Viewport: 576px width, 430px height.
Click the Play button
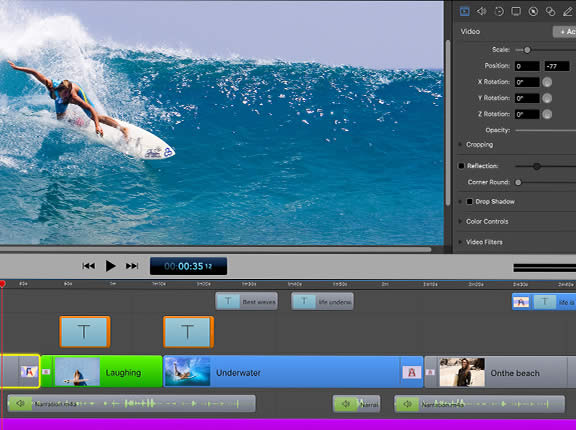[110, 266]
